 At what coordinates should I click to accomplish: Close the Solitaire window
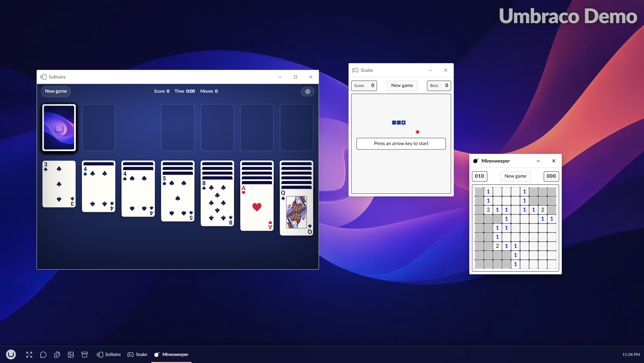(311, 77)
